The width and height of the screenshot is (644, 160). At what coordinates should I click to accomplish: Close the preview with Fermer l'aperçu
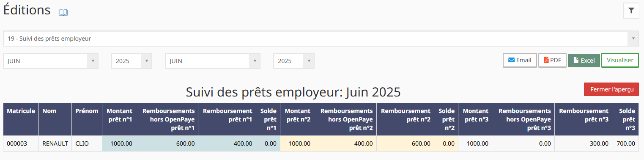611,89
